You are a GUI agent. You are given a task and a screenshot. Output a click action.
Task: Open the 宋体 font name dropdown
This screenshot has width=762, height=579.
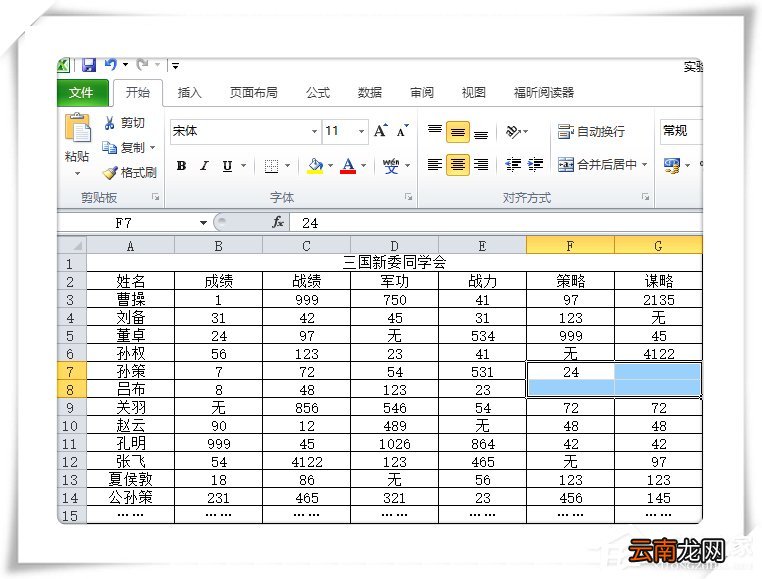[x=314, y=131]
